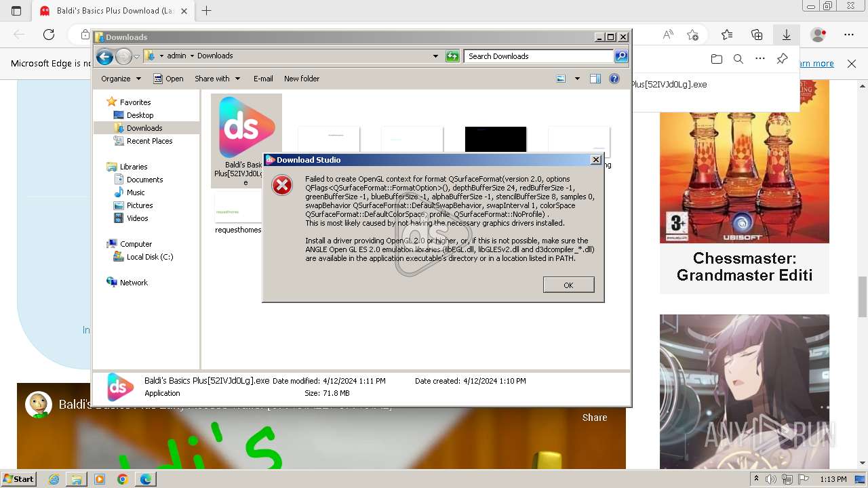
Task: Switch to Edge in taskbar
Action: click(146, 479)
